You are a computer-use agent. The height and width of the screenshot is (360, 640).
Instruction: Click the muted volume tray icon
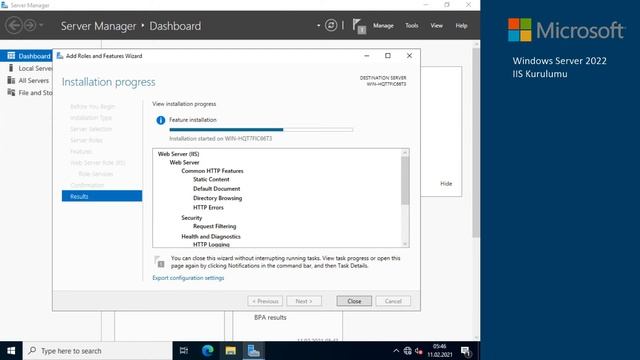tap(419, 351)
